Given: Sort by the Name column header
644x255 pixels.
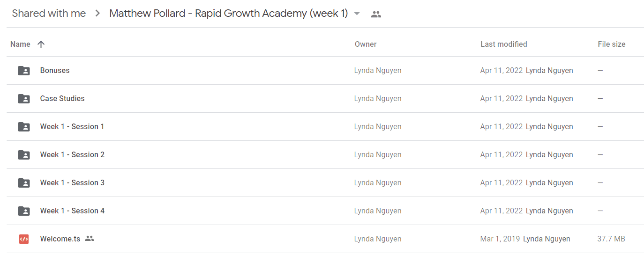Looking at the screenshot, I should pyautogui.click(x=20, y=44).
